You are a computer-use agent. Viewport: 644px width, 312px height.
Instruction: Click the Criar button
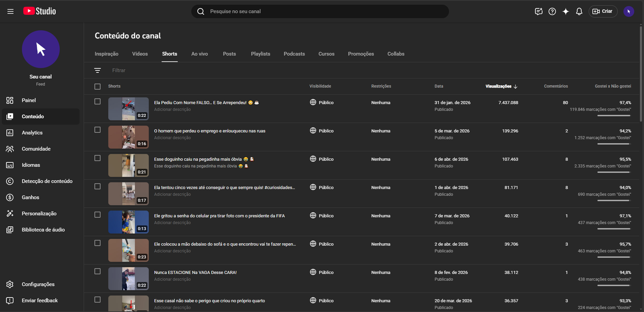coord(603,11)
